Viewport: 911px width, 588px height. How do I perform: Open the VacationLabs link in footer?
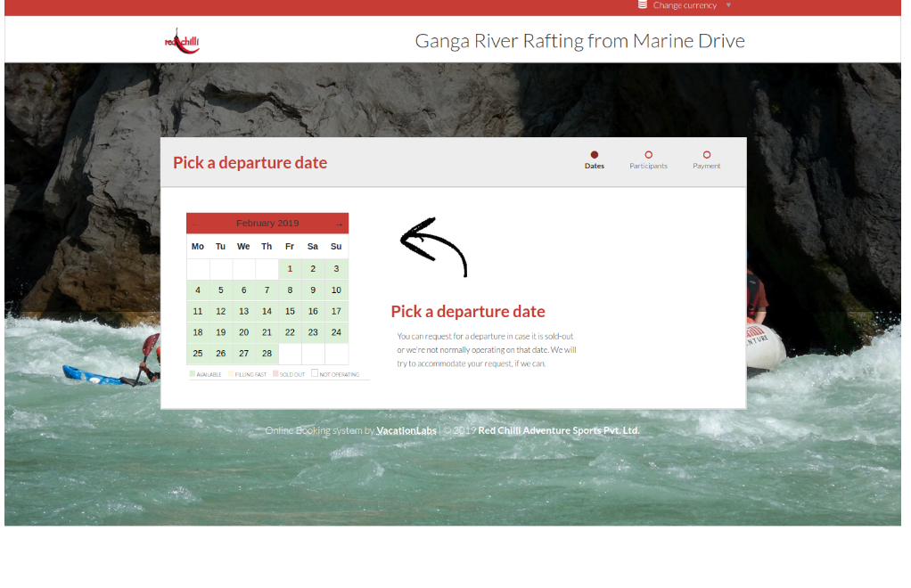406,431
